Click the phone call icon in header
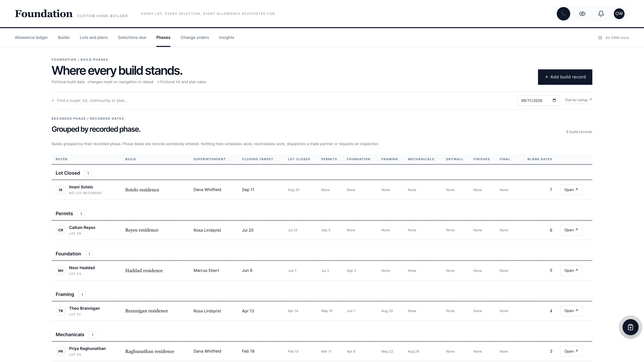Screen dimensions: 644x362 point(563,14)
